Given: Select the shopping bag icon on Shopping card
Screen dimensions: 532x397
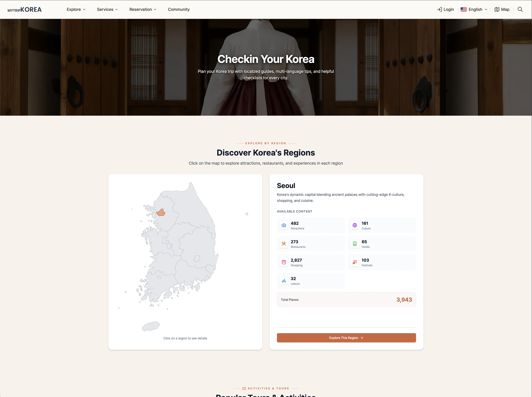Looking at the screenshot, I should click(284, 262).
